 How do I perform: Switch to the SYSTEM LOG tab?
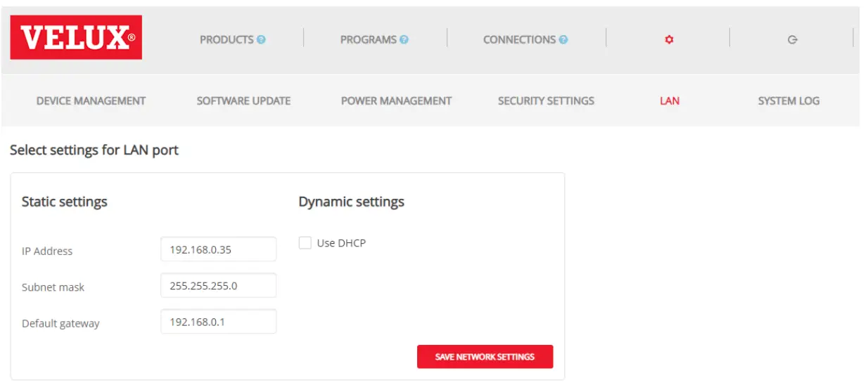789,100
